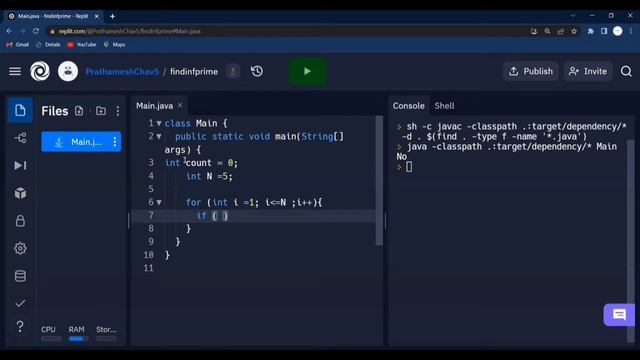This screenshot has height=360, width=640.
Task: Open the PrathameshChav5 profile link
Action: 122,71
